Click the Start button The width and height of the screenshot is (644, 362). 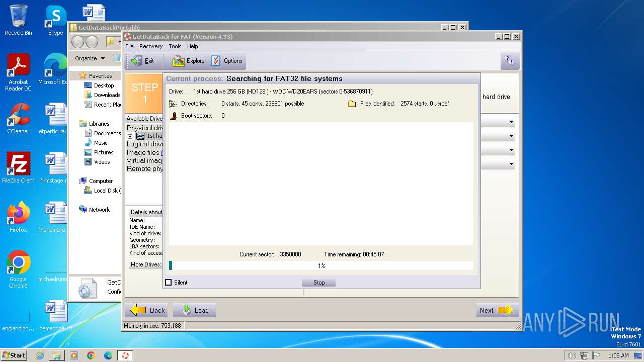(14, 355)
